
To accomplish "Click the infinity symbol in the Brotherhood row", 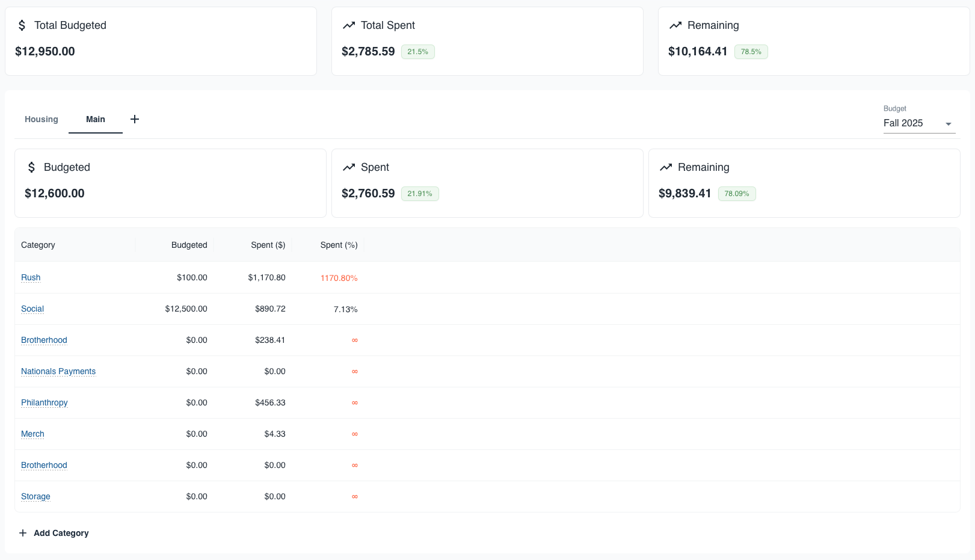I will click(x=354, y=340).
